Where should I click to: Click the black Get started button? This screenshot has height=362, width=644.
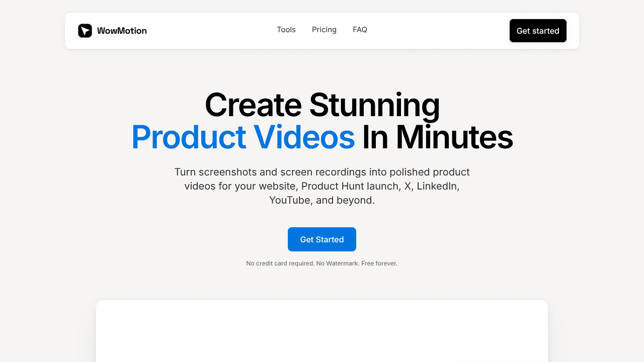(x=538, y=31)
